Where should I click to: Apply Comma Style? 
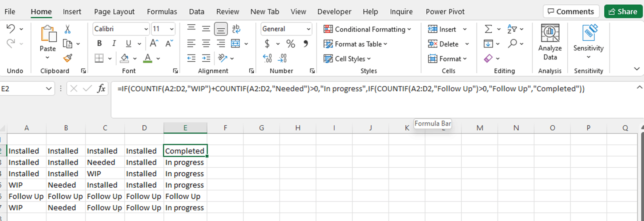(306, 44)
